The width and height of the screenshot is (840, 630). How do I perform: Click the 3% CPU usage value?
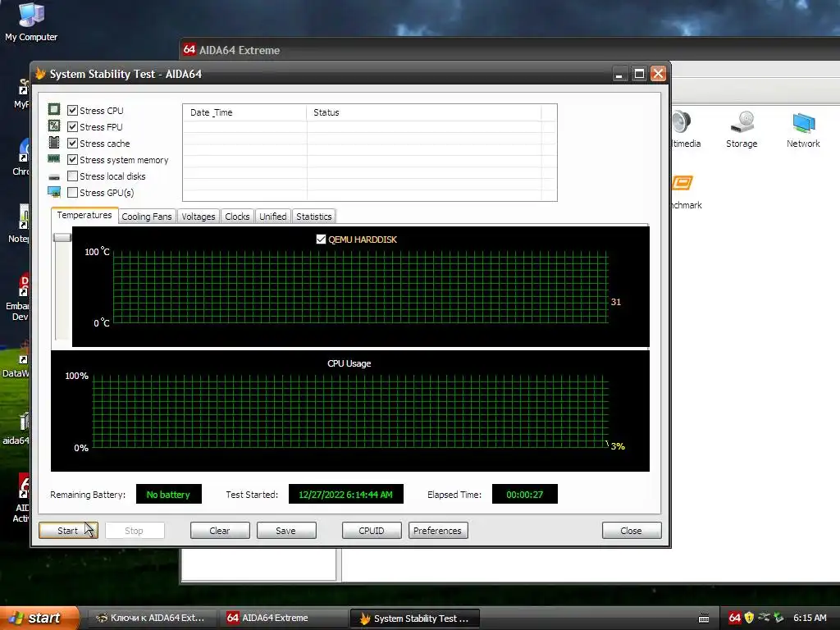618,445
